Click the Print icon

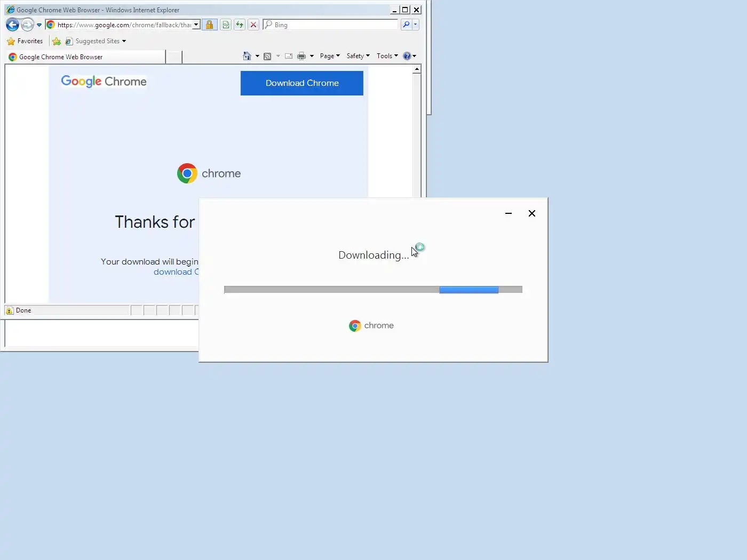tap(301, 56)
